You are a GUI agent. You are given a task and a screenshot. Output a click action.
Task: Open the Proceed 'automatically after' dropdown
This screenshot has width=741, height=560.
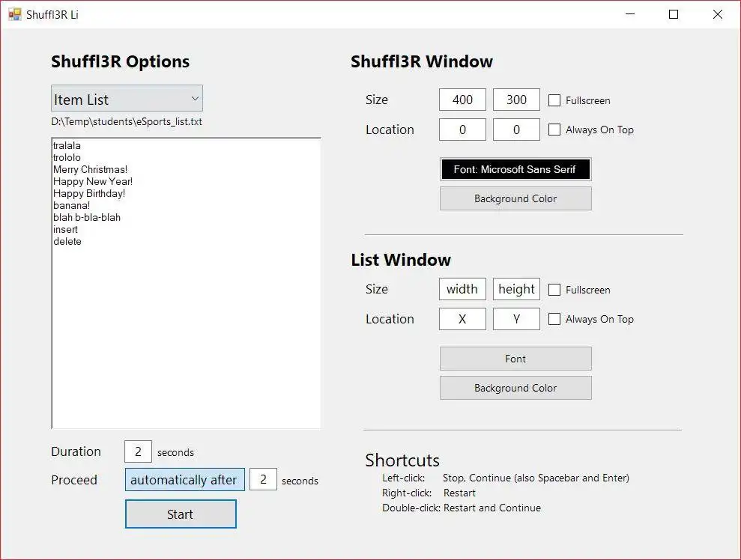point(185,480)
